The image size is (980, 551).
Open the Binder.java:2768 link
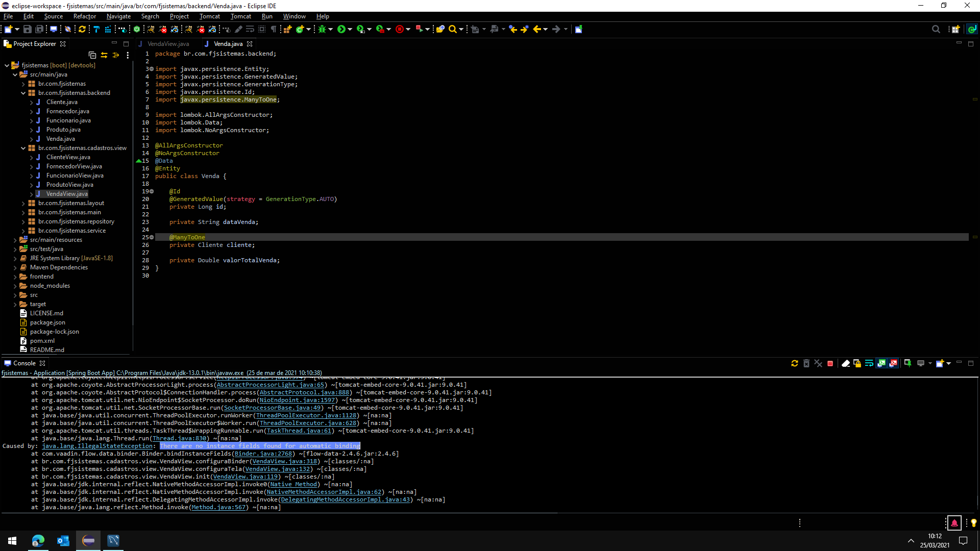point(263,454)
